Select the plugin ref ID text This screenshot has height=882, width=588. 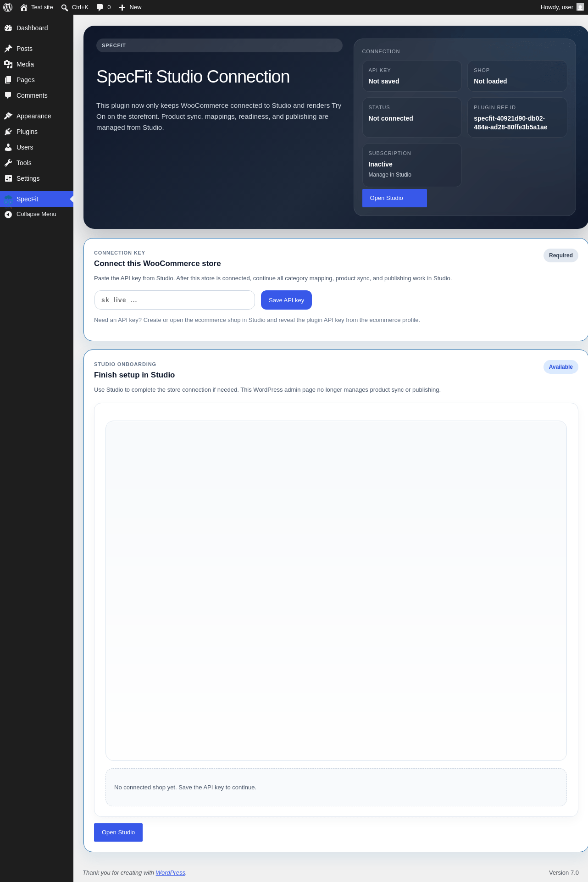510,123
